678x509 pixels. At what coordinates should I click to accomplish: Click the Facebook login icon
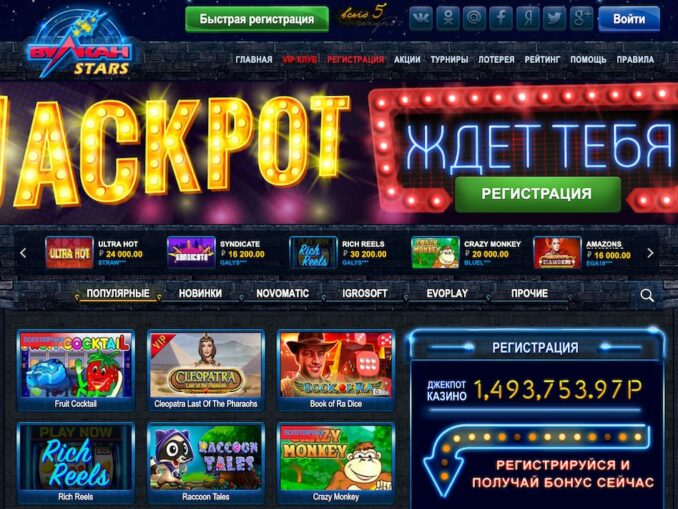tap(501, 19)
